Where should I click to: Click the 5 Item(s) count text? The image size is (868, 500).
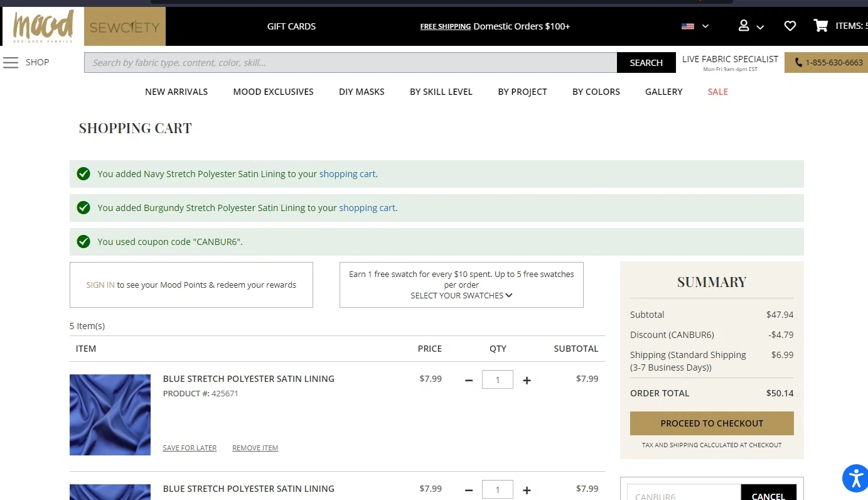pyautogui.click(x=87, y=326)
